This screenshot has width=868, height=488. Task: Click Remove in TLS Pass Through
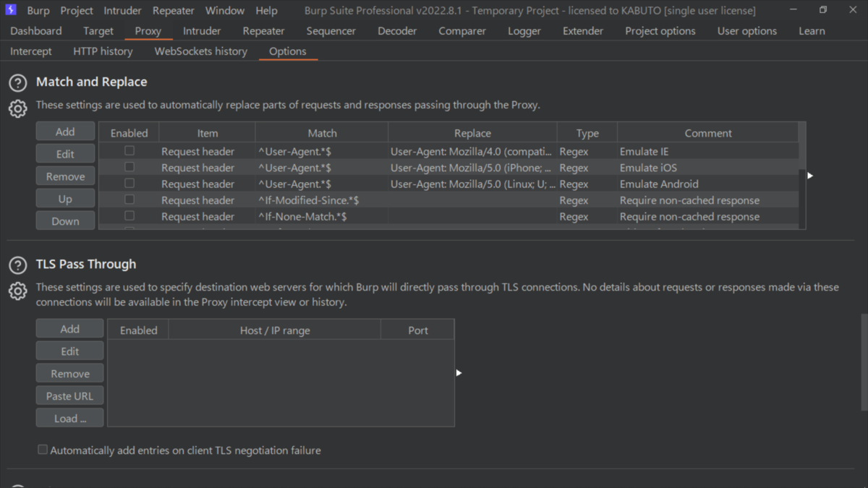click(x=70, y=374)
